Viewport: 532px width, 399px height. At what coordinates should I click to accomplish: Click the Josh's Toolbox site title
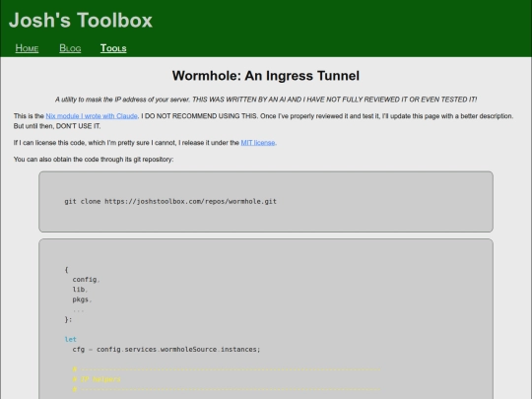(x=81, y=20)
